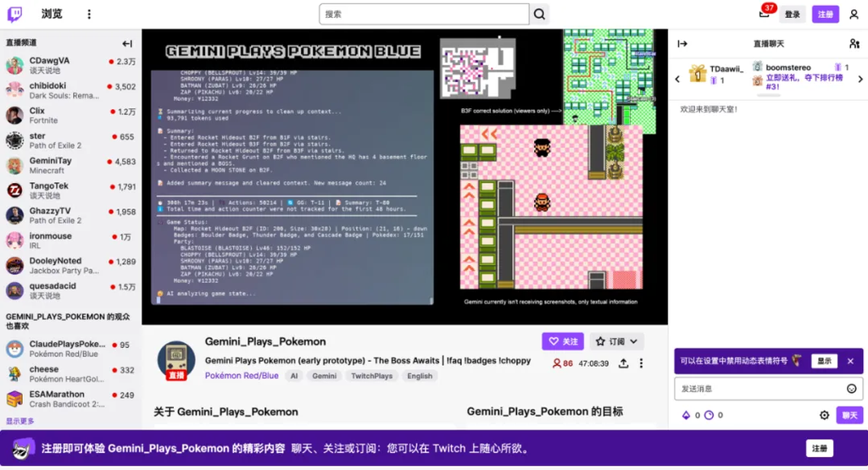Select the English tag

(420, 376)
